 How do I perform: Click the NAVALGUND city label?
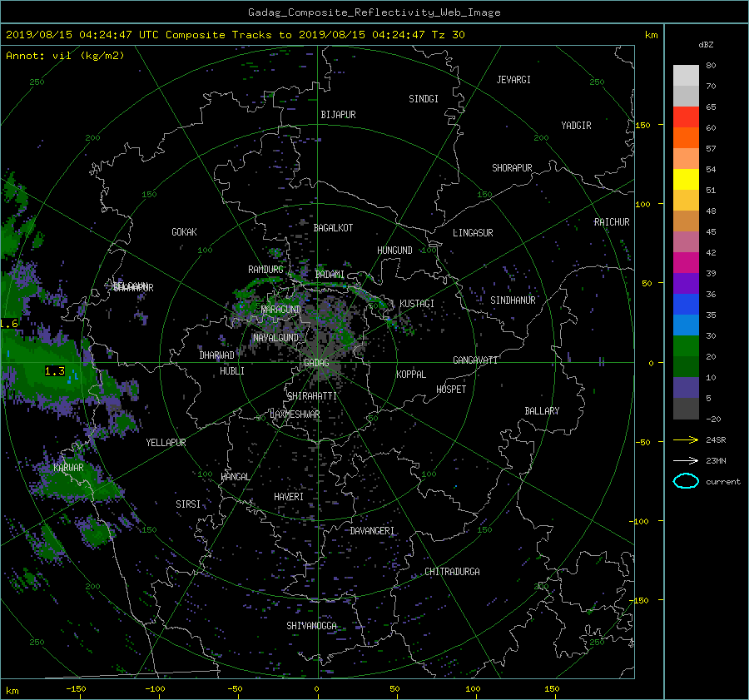(x=275, y=337)
